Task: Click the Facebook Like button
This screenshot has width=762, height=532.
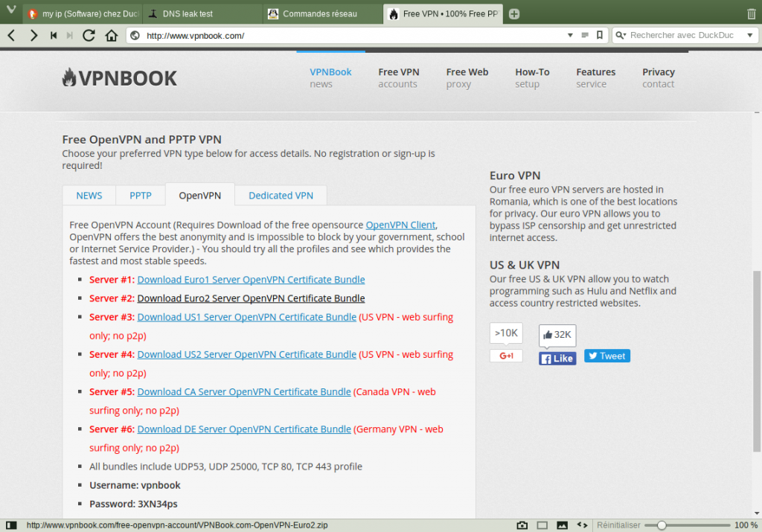Action: click(557, 359)
